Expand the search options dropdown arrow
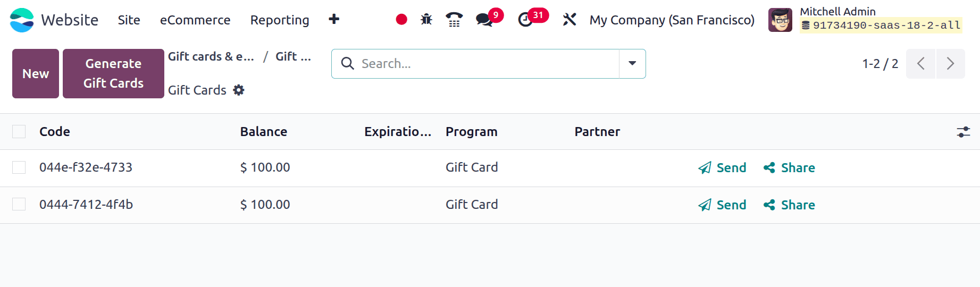Screen dimensions: 980x287 pyautogui.click(x=632, y=64)
